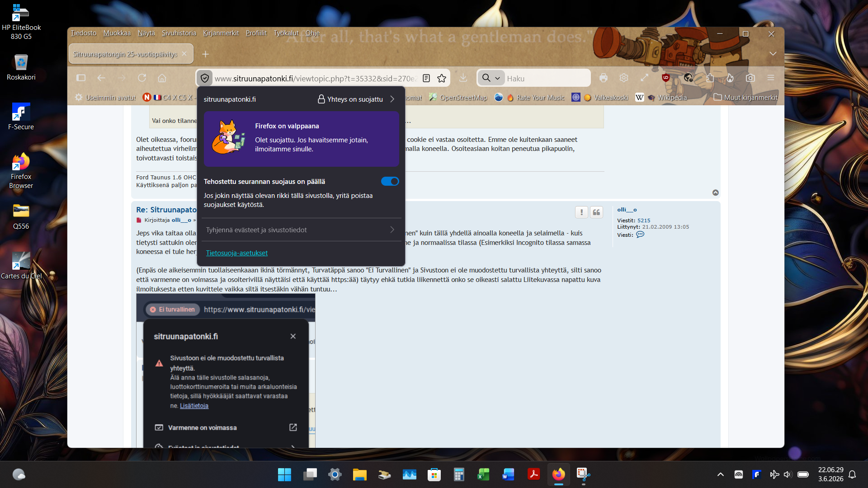The image size is (868, 488).
Task: Open the list-all-tabs dropdown arrow
Action: click(773, 53)
